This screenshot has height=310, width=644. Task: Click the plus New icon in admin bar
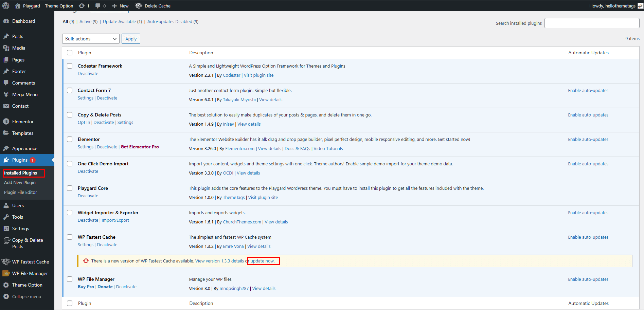114,6
